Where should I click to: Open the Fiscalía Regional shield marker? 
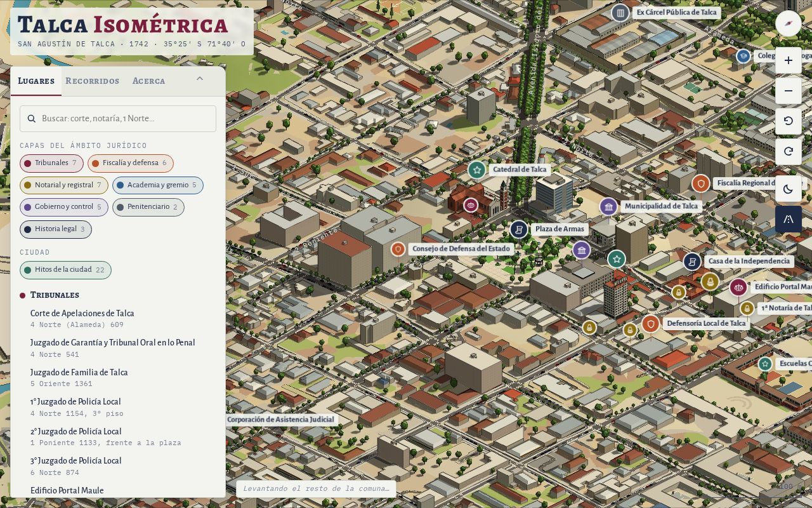click(x=701, y=184)
